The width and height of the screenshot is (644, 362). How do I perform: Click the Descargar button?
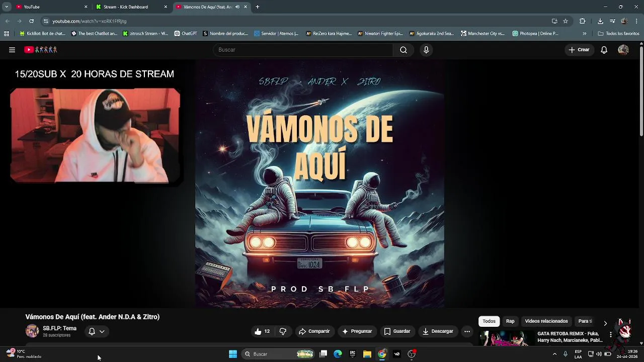pos(438,331)
